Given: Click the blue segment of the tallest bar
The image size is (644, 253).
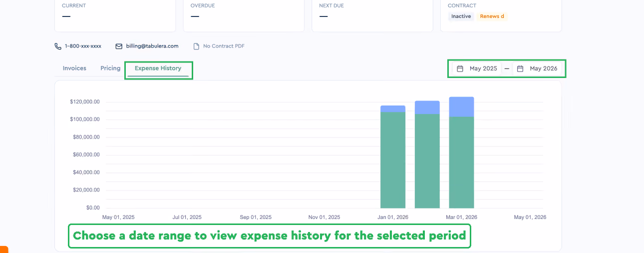Looking at the screenshot, I should coord(461,107).
